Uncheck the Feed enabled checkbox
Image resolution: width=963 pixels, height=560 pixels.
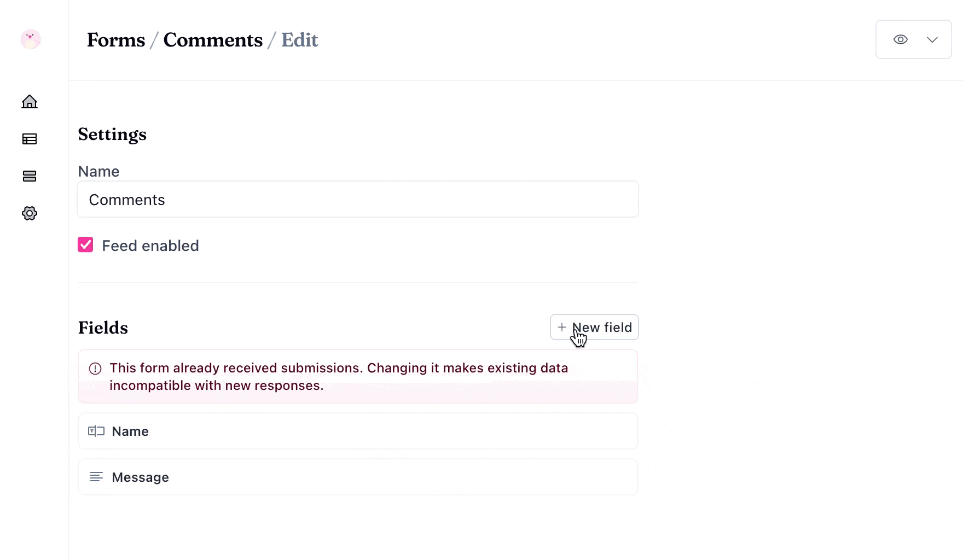pyautogui.click(x=85, y=244)
